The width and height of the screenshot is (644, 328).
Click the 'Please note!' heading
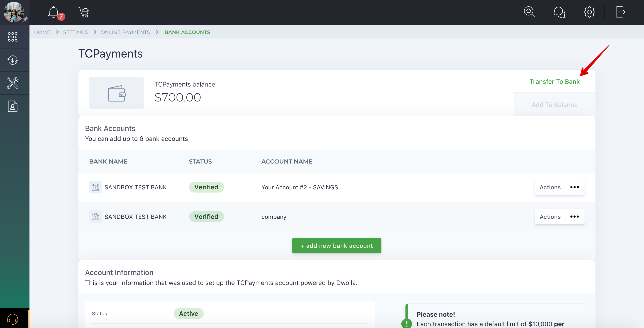436,314
